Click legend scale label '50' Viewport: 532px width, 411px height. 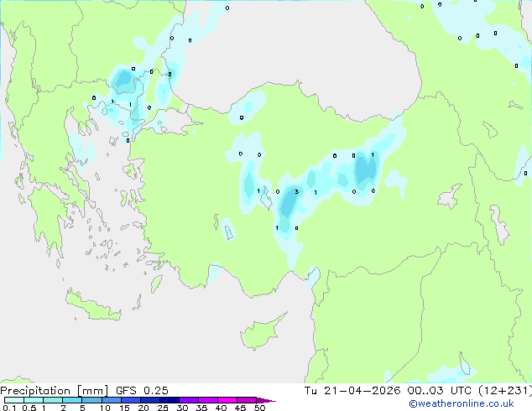pos(259,408)
